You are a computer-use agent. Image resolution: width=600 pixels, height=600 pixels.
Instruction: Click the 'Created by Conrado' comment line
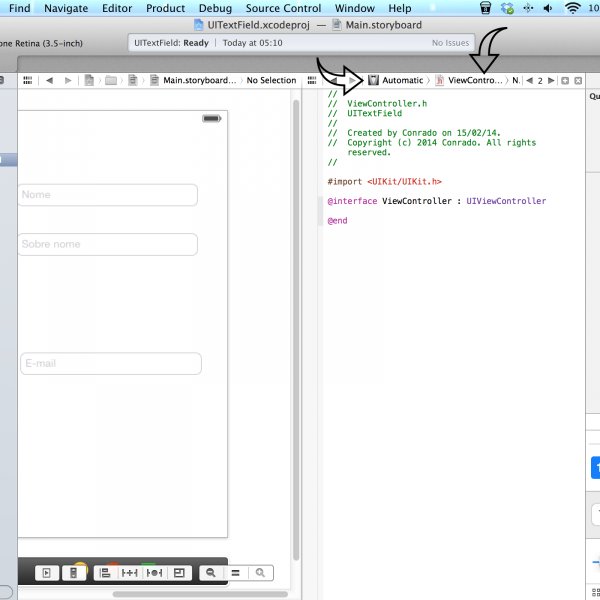point(414,133)
